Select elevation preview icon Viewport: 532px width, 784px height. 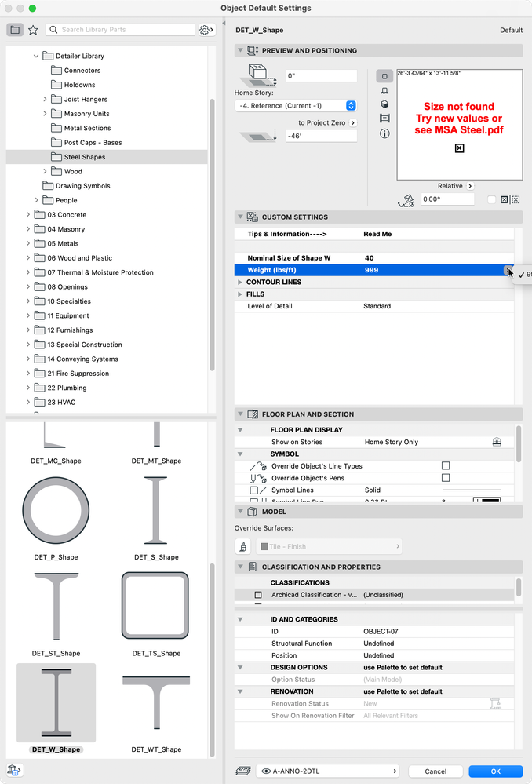(x=384, y=90)
